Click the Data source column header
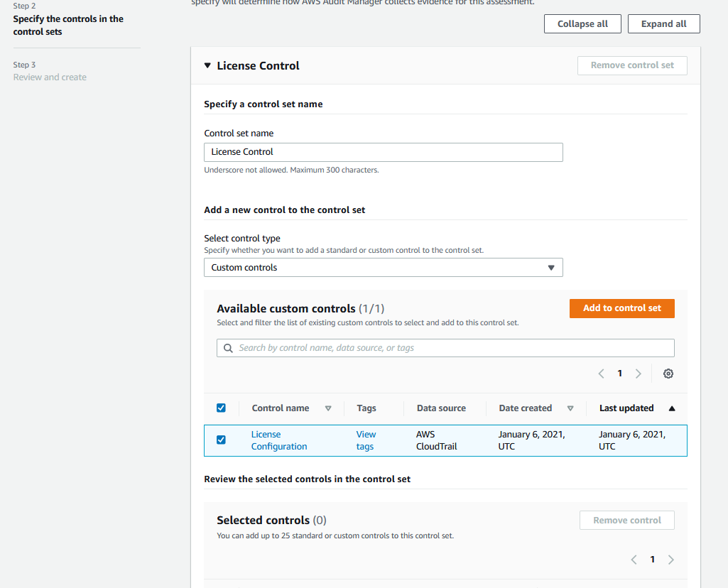Viewport: 728px width, 588px height. coord(441,408)
